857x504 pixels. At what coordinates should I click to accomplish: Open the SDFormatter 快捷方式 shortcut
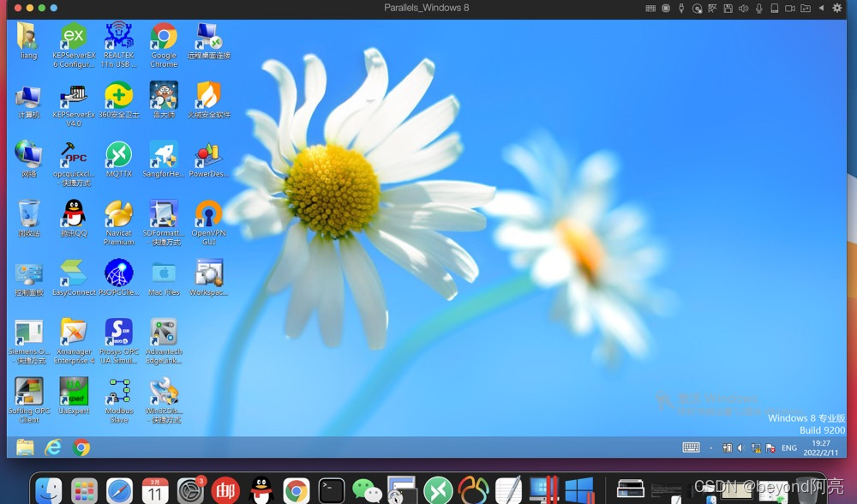coord(162,223)
